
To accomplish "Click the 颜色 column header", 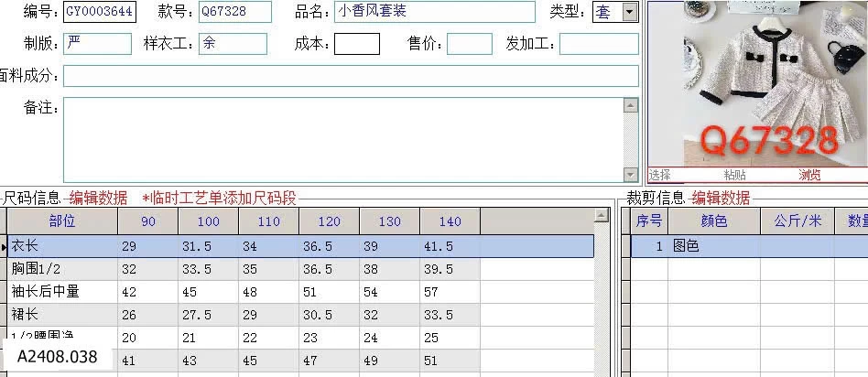I will pyautogui.click(x=713, y=221).
